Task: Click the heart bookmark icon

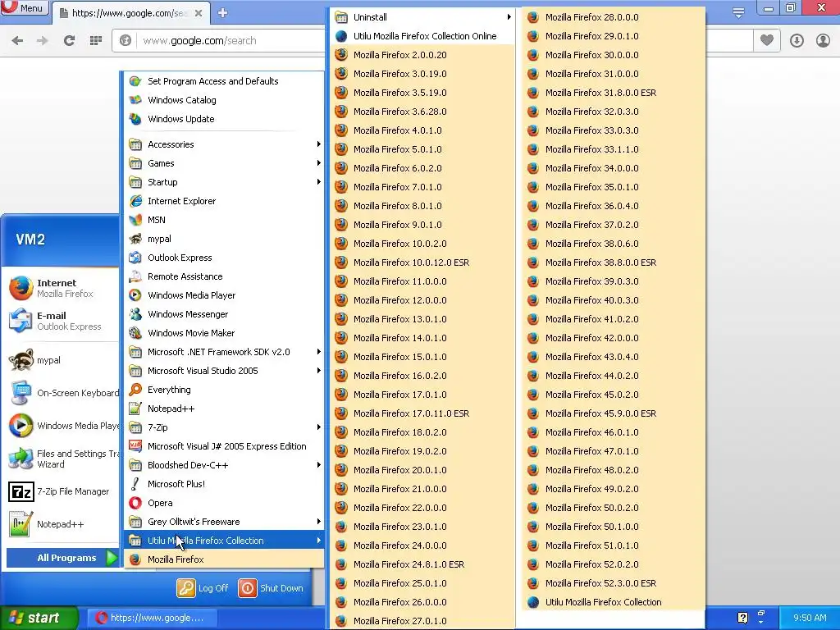Action: pos(767,40)
